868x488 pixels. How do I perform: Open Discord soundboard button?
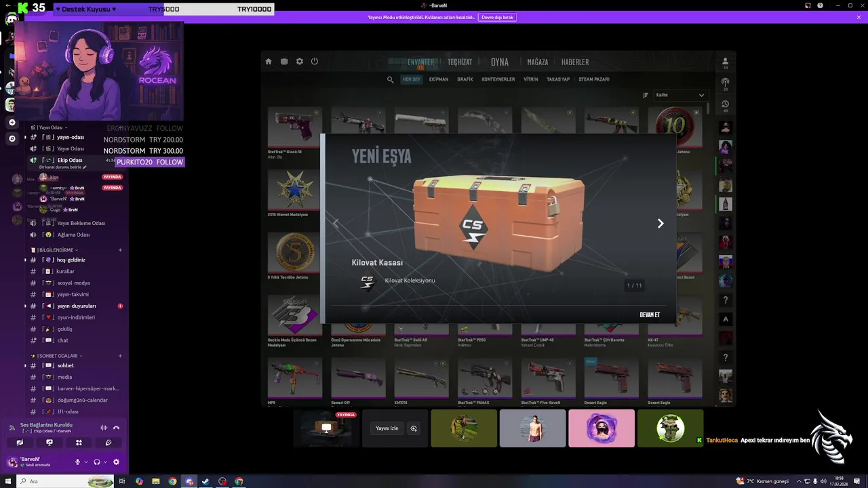(108, 443)
